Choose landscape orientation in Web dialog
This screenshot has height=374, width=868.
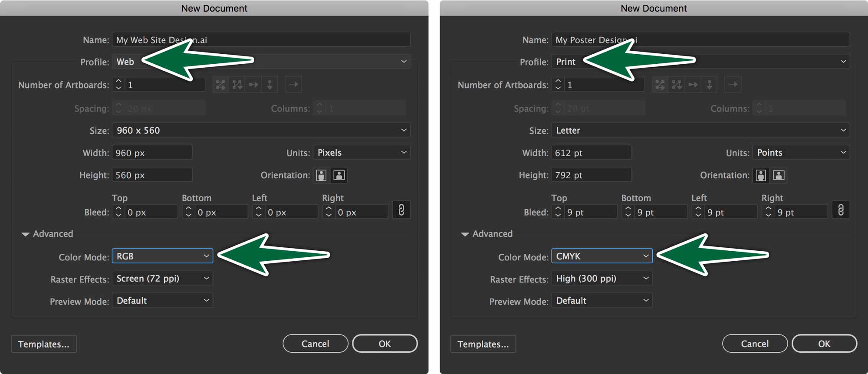pos(339,175)
